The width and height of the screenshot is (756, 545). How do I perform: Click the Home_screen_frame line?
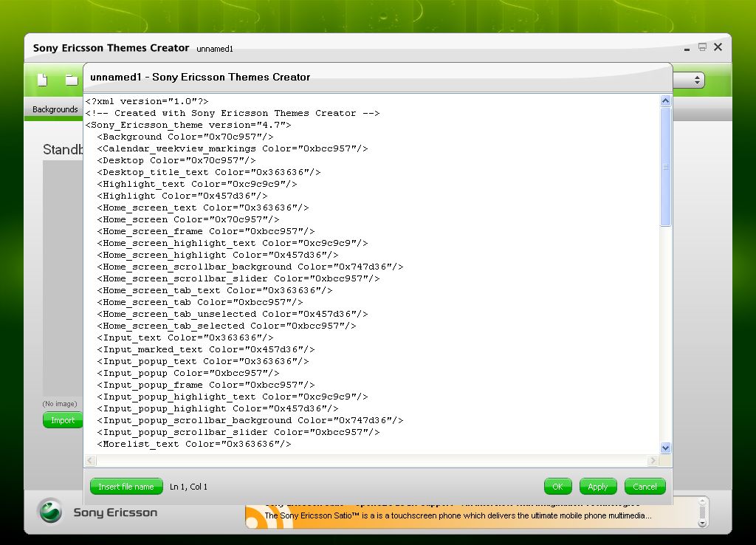(x=206, y=231)
